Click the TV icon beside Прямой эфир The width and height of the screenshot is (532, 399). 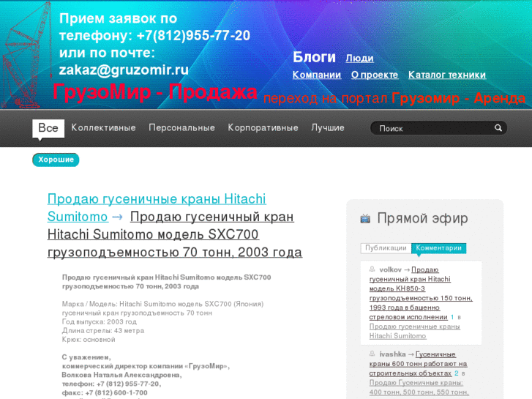pos(365,219)
